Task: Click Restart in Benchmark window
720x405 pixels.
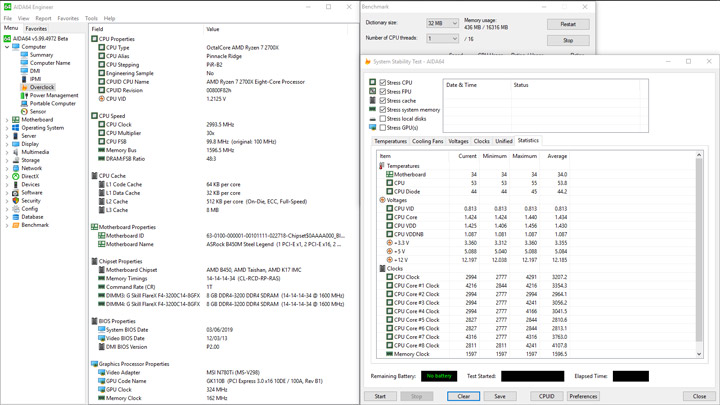Action: [x=568, y=24]
